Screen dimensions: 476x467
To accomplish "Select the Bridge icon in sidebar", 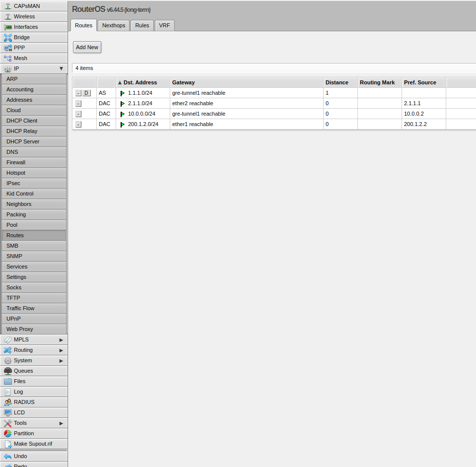I will click(8, 37).
